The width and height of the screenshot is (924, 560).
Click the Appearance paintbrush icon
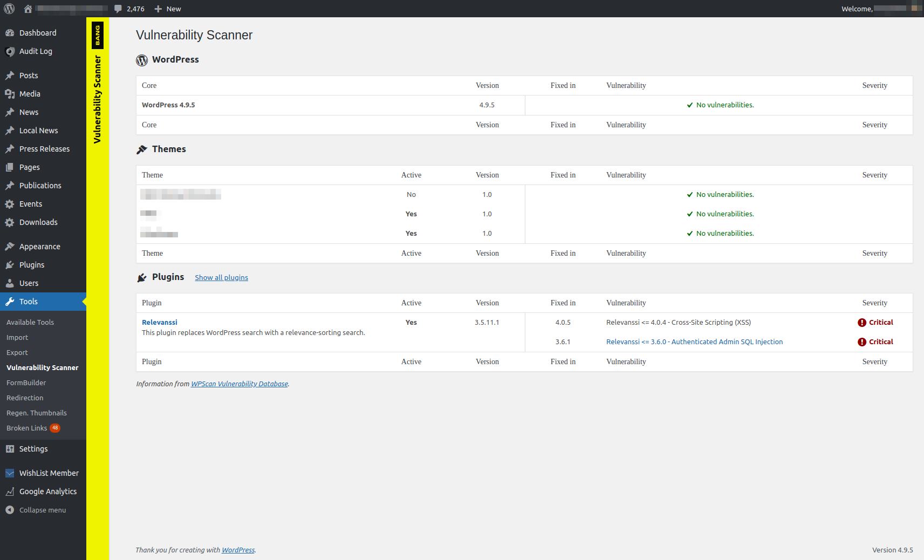[x=10, y=247]
